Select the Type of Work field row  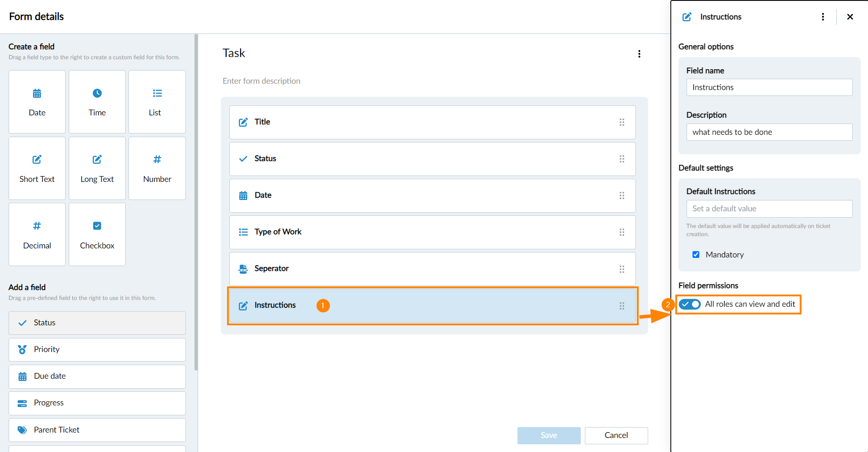tap(432, 232)
